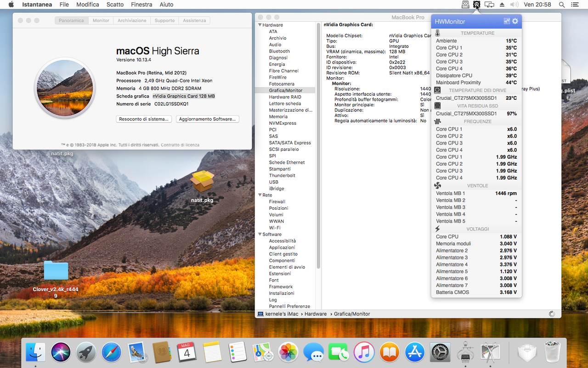The height and width of the screenshot is (368, 588).
Task: Open FaceTime app in Dock
Action: [339, 352]
